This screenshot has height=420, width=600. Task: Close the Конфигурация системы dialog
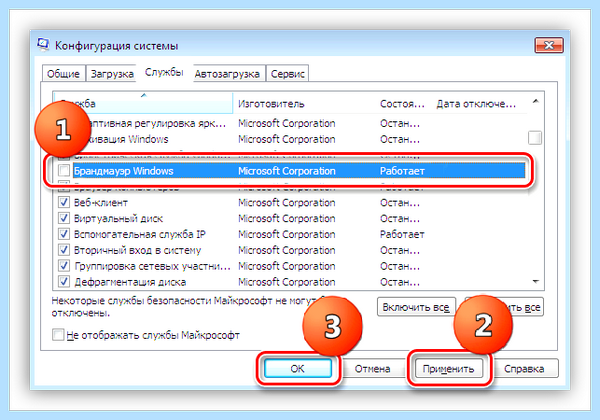[x=549, y=46]
